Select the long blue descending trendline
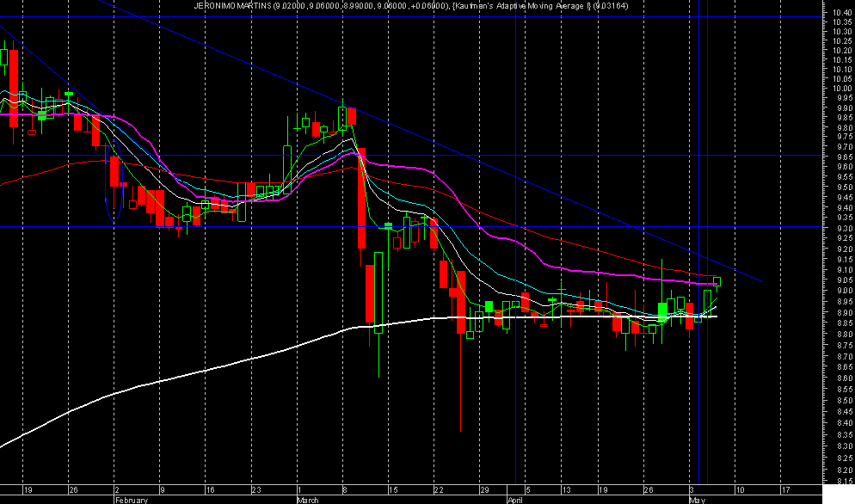Image resolution: width=855 pixels, height=504 pixels. (x=431, y=141)
